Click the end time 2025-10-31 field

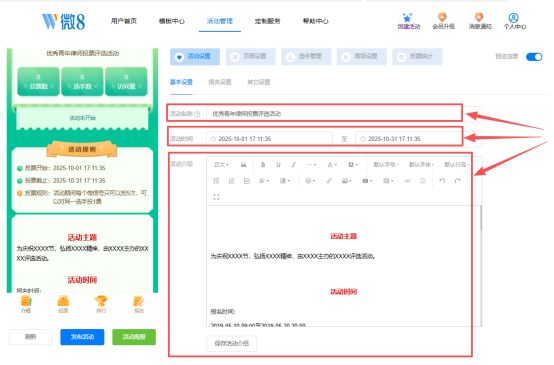click(419, 139)
